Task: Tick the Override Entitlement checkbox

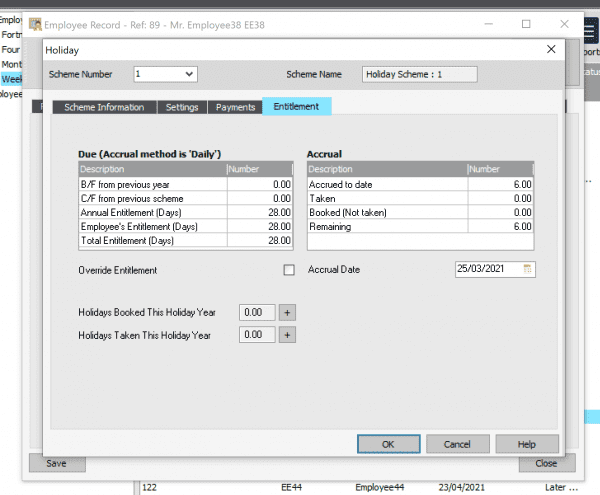Action: [x=289, y=270]
